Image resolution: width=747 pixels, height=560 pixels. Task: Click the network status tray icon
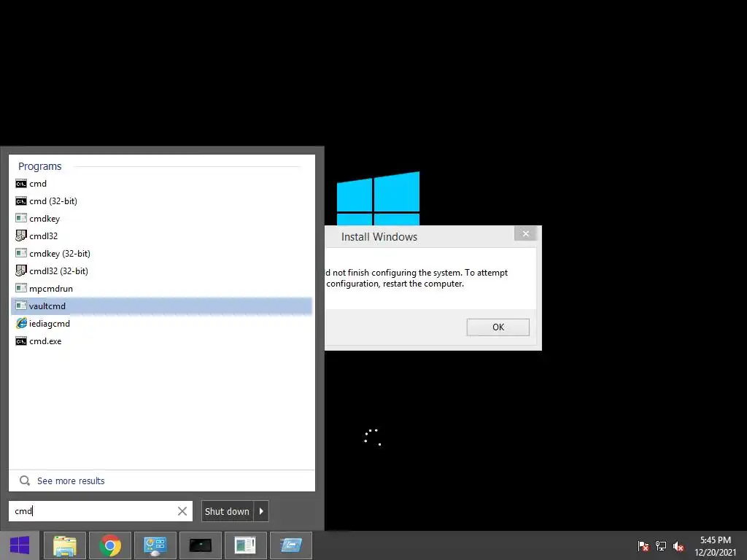click(x=661, y=545)
